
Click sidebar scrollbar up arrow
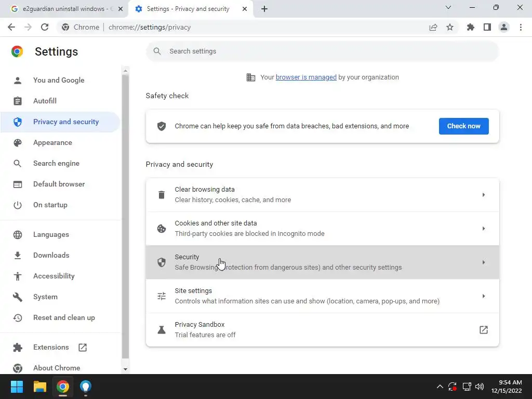pos(125,71)
